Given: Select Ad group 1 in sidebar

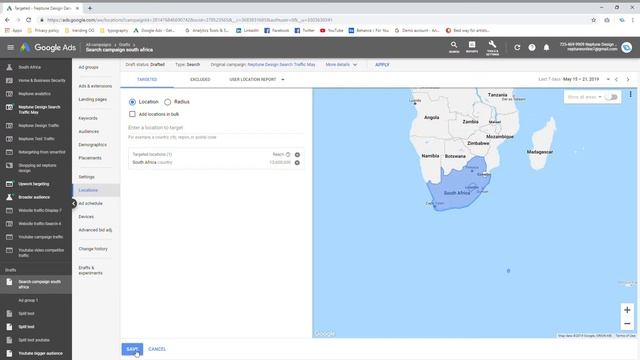Looking at the screenshot, I should pos(28,300).
